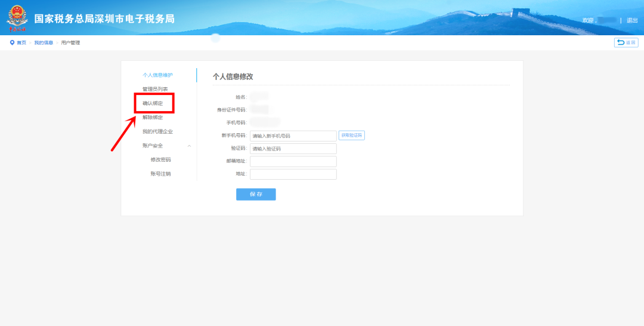The image size is (644, 326).
Task: Click the 身份证件号码 label
Action: (x=232, y=110)
